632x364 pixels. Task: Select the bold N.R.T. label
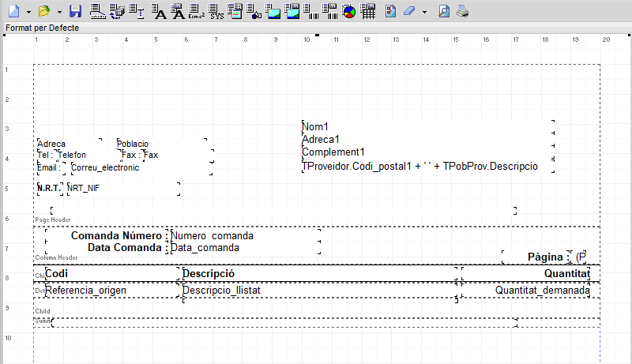coord(49,188)
